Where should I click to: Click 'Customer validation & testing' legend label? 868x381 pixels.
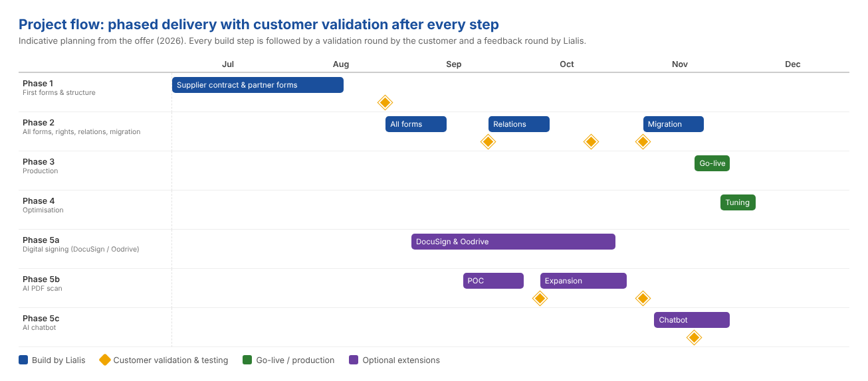(171, 360)
